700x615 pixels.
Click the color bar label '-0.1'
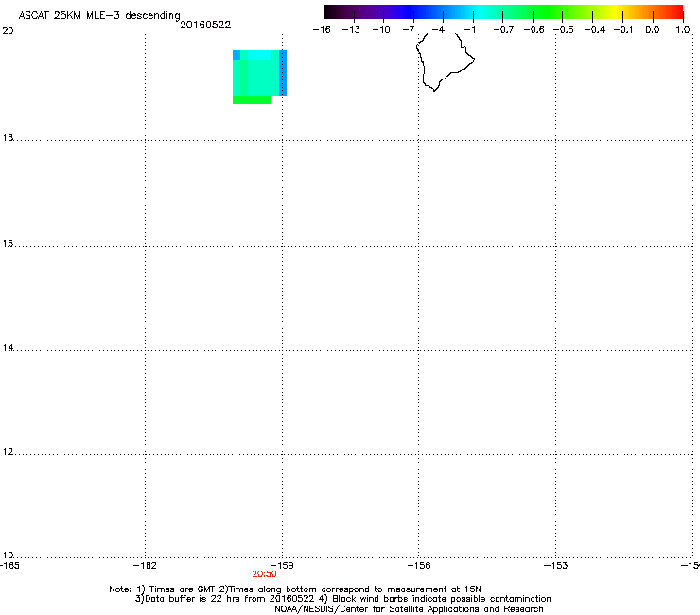[x=623, y=30]
